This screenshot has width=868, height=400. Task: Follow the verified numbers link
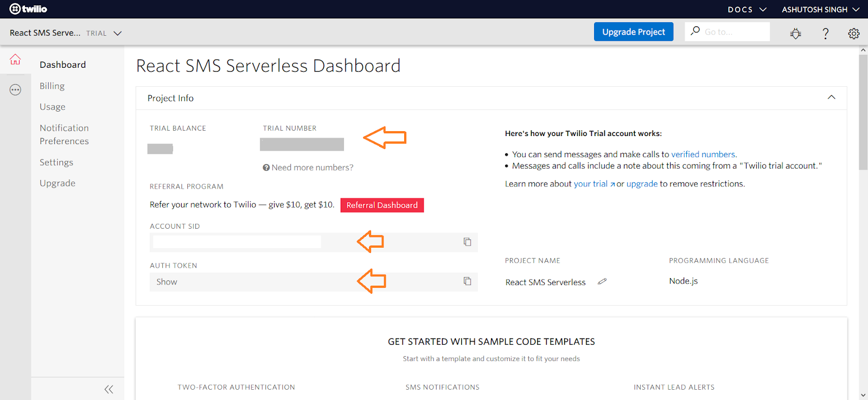point(703,154)
